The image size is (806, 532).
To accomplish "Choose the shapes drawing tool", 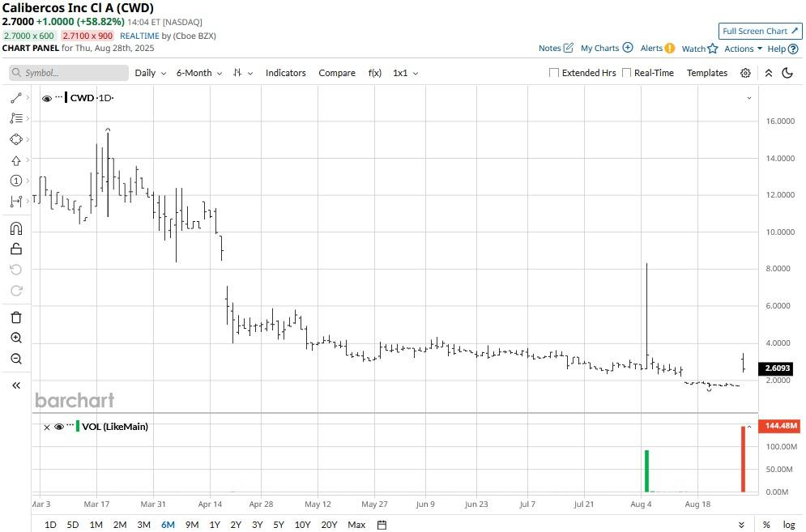I will pyautogui.click(x=16, y=140).
